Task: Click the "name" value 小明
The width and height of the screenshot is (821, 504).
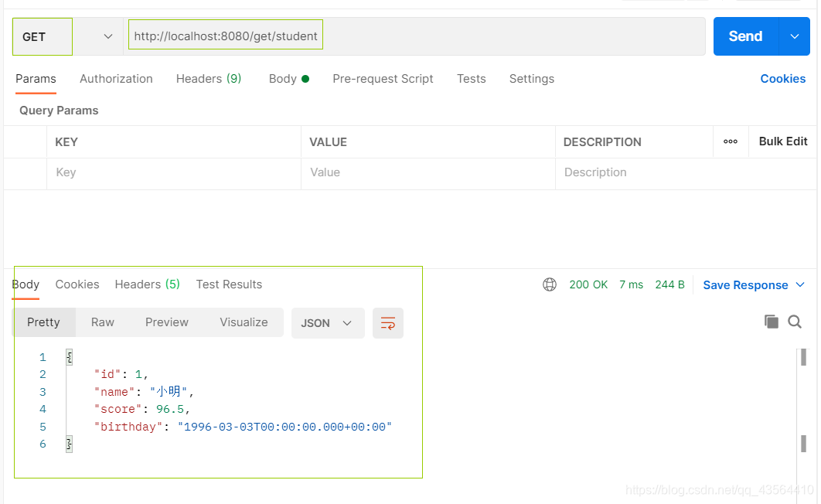Action: click(169, 391)
